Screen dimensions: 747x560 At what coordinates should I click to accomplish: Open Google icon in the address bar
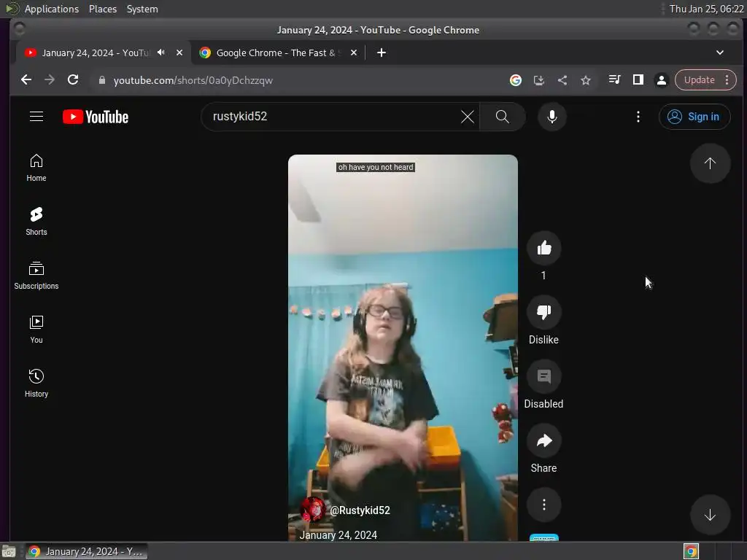click(x=516, y=80)
